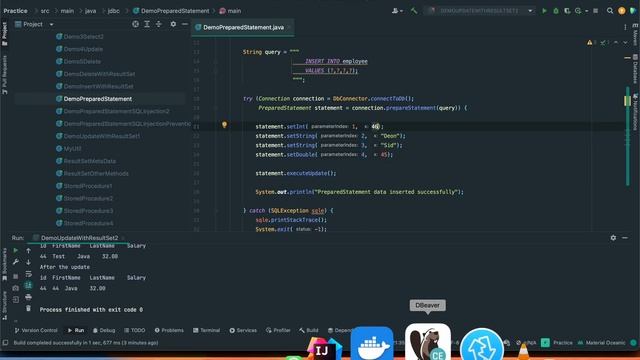Select opened file target icon in Project panel
Image resolution: width=640 pixels, height=360 pixels.
pyautogui.click(x=136, y=24)
